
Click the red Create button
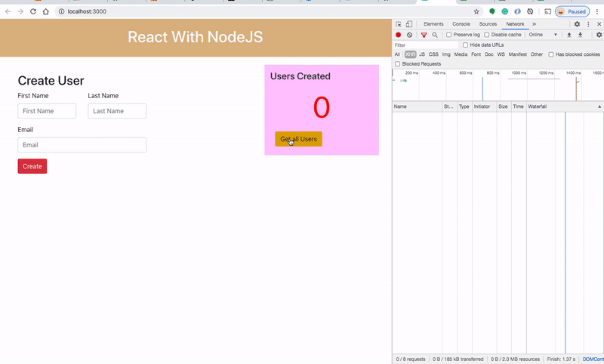coord(32,166)
